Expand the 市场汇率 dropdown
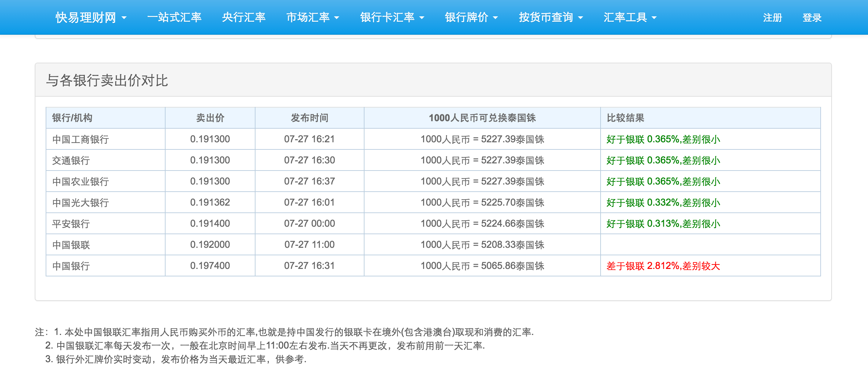Viewport: 868px width, 369px height. click(312, 17)
